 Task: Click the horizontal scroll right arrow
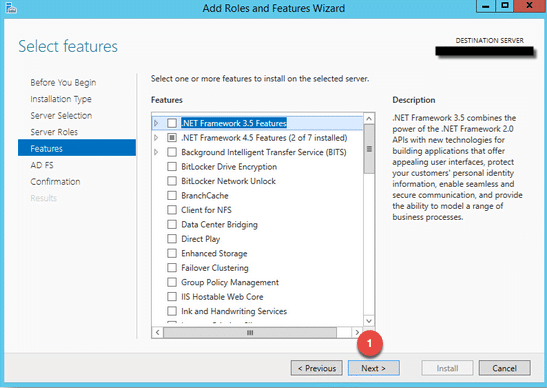[x=357, y=333]
